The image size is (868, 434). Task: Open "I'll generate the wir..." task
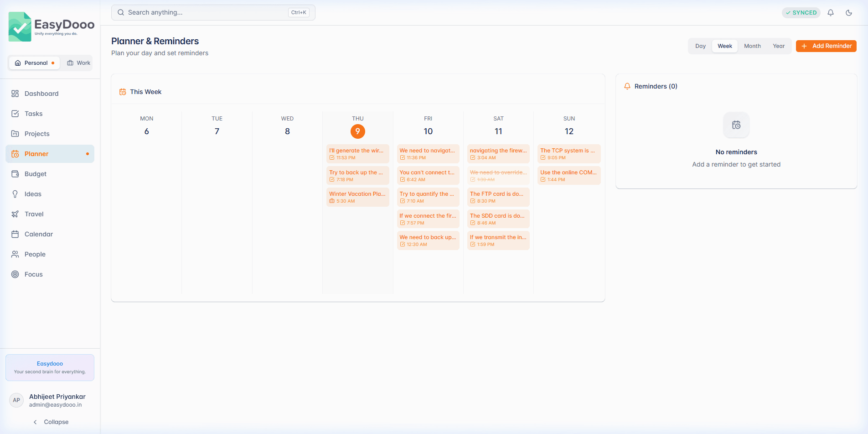(358, 154)
